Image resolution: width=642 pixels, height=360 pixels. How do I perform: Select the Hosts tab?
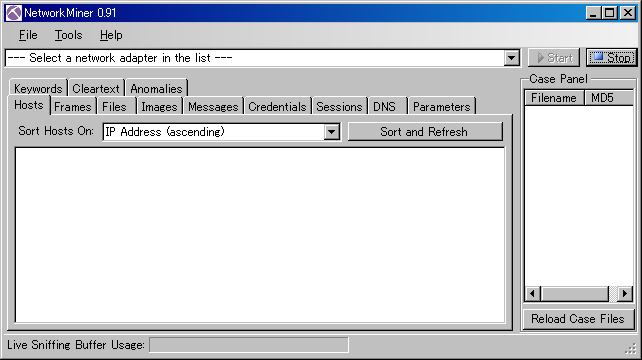(x=29, y=105)
